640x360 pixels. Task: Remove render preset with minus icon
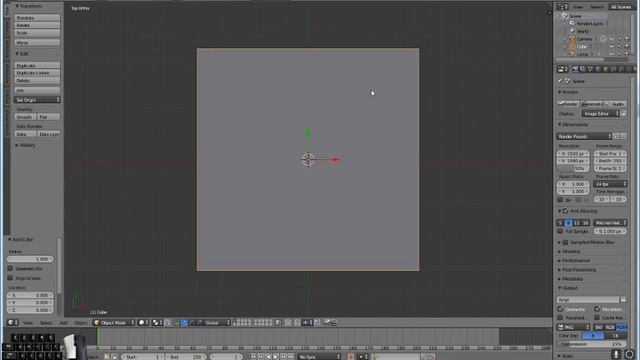[x=623, y=136]
